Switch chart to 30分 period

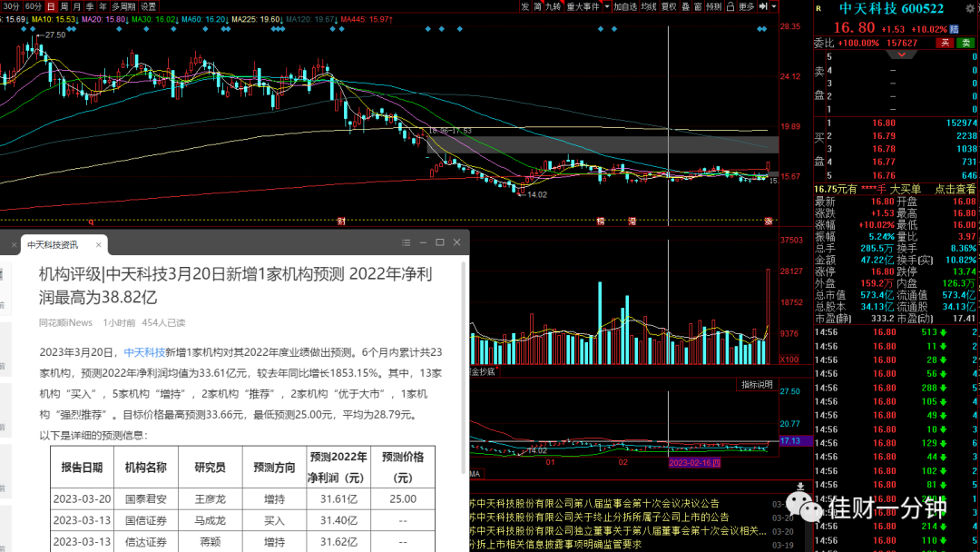tap(11, 6)
